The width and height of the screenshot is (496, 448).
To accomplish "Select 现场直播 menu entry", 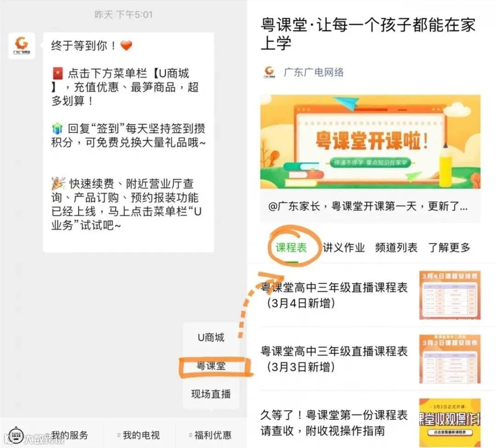I will point(211,394).
